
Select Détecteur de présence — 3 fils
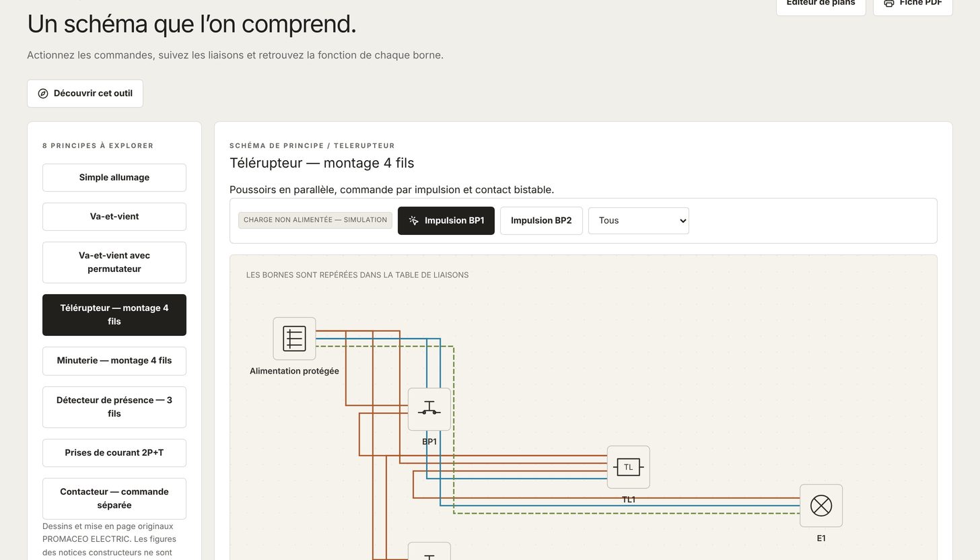point(114,407)
